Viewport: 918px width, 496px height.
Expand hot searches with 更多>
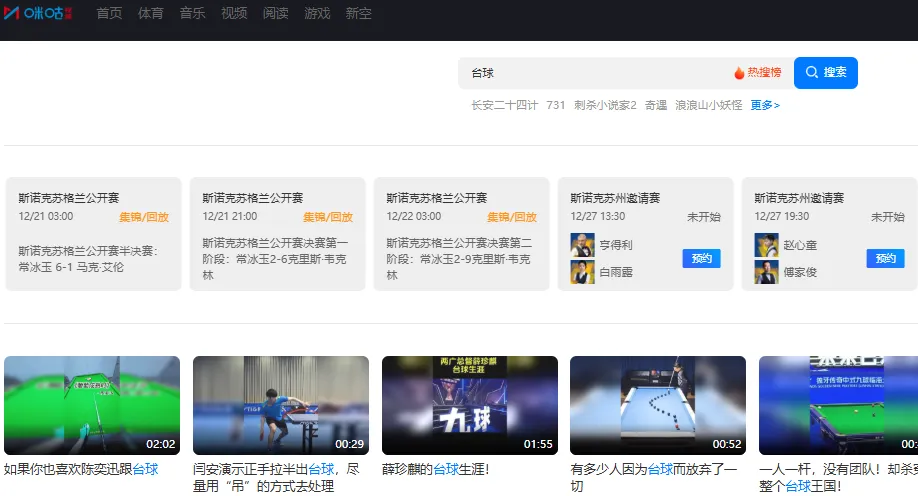click(765, 105)
